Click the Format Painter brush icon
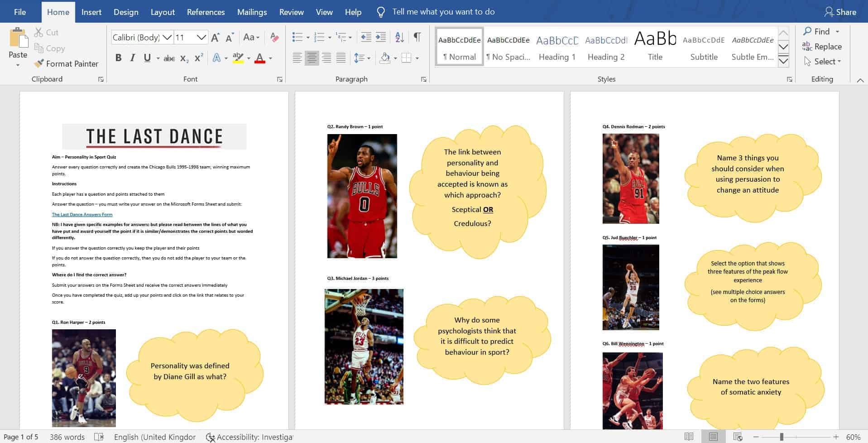This screenshot has width=868, height=443. [x=39, y=64]
